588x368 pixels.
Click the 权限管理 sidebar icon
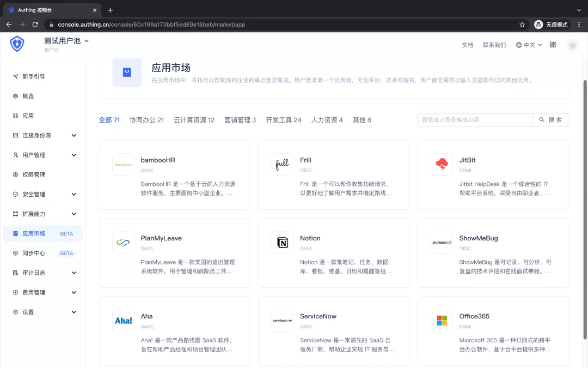(x=15, y=174)
